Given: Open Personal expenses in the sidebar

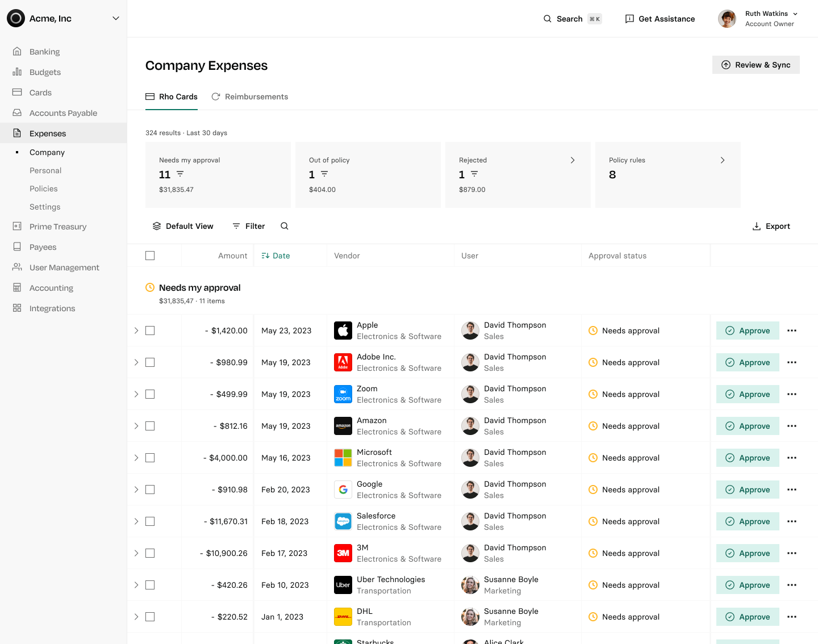Looking at the screenshot, I should pyautogui.click(x=45, y=170).
